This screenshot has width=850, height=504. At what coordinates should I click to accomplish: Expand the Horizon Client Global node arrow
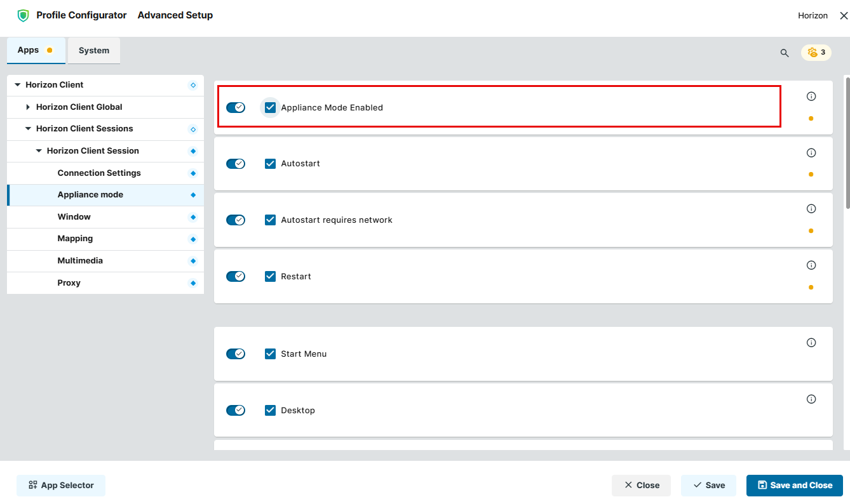[x=28, y=107]
